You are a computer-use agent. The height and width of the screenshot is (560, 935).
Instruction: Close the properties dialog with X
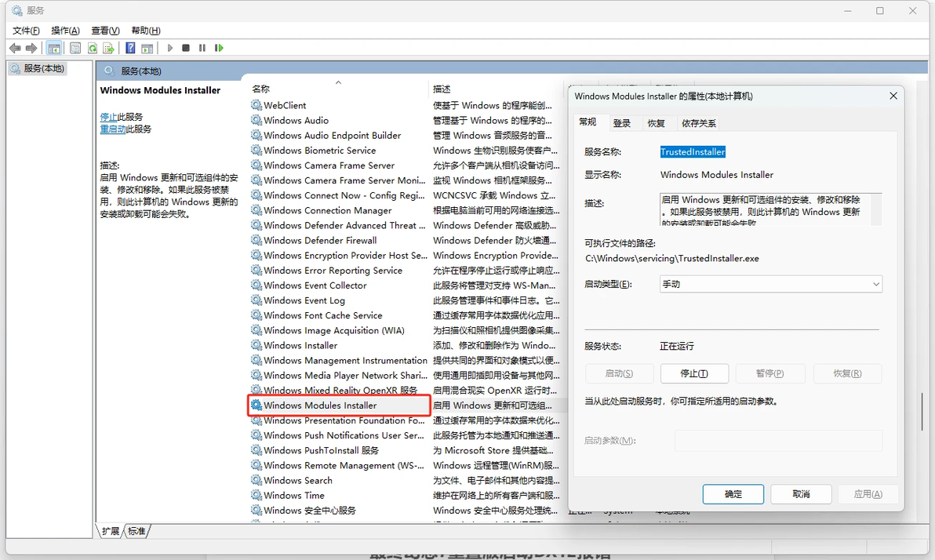[x=893, y=96]
